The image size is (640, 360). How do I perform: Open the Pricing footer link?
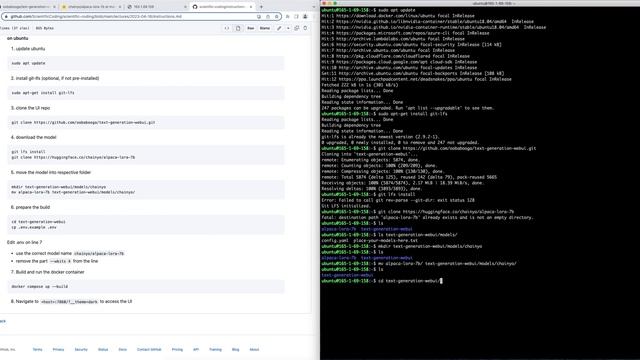tap(177, 349)
